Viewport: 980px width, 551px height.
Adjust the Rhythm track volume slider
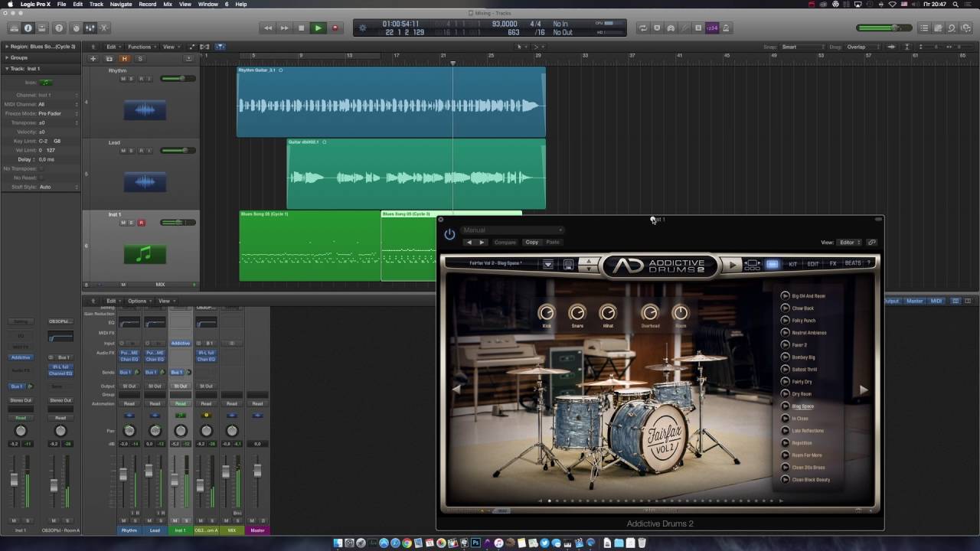pos(177,79)
